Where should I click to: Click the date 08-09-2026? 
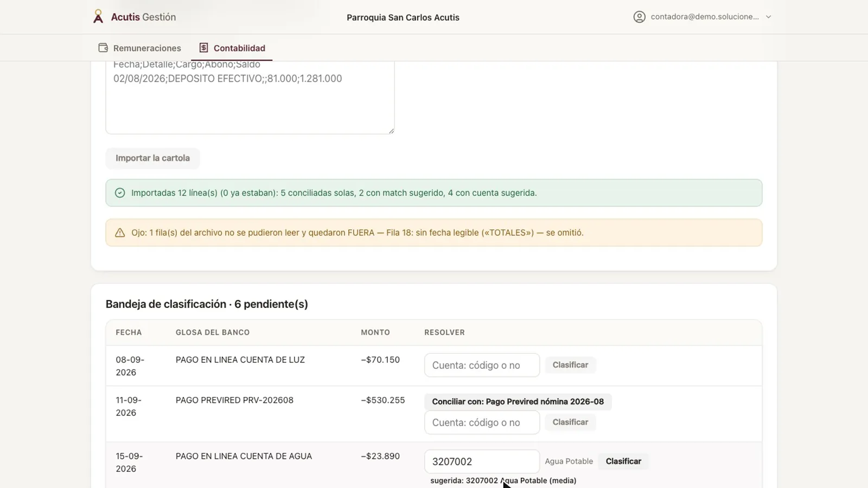130,366
